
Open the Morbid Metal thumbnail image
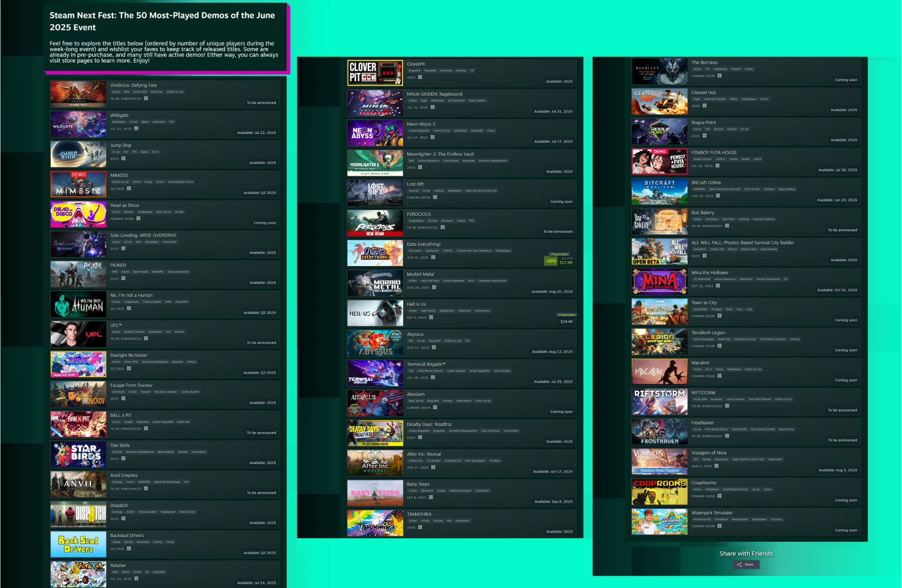click(x=375, y=283)
